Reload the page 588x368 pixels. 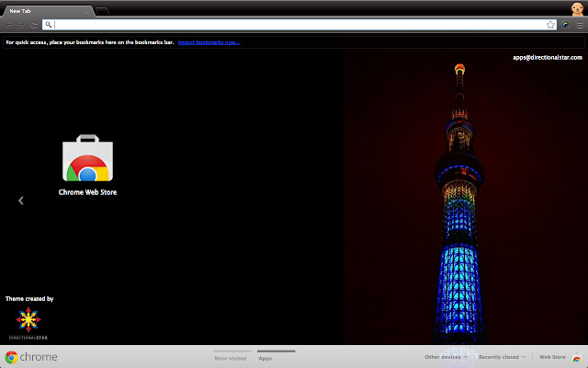tap(34, 25)
